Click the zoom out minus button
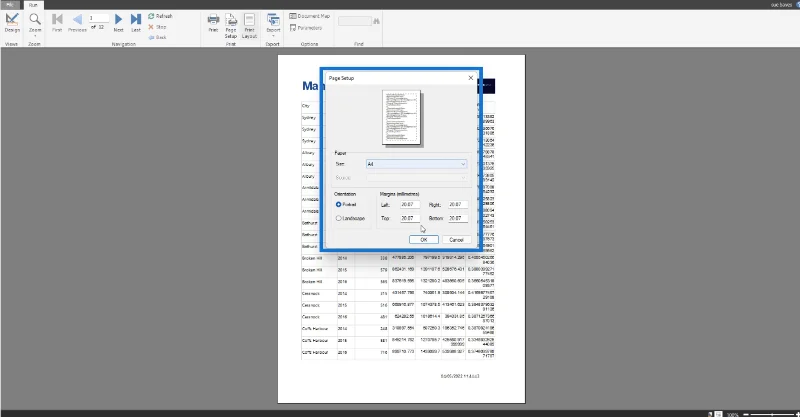The width and height of the screenshot is (800, 417). 746,414
